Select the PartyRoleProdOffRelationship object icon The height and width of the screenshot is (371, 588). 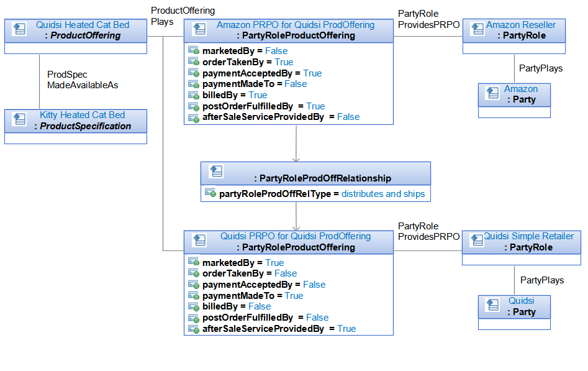pyautogui.click(x=216, y=172)
